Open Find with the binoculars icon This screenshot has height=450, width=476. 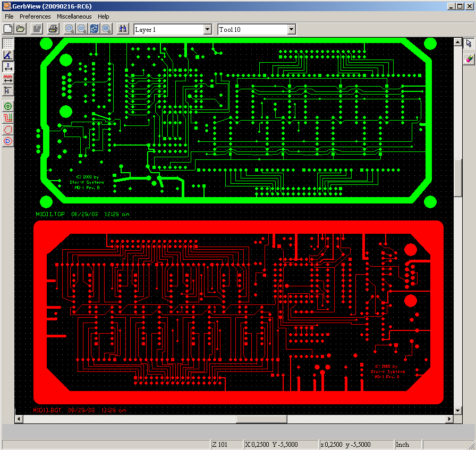pos(123,29)
